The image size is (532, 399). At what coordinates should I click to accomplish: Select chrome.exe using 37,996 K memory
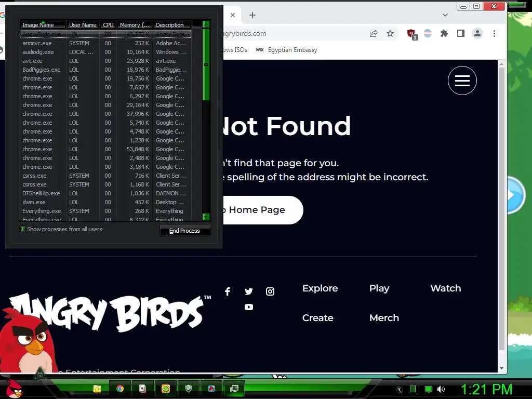(105, 114)
